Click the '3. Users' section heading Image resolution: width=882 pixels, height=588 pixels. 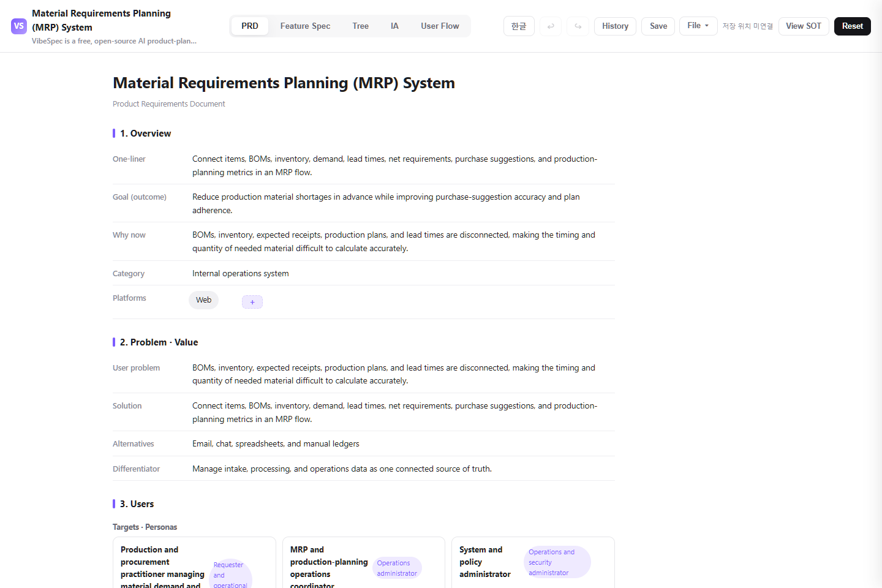[x=137, y=504]
